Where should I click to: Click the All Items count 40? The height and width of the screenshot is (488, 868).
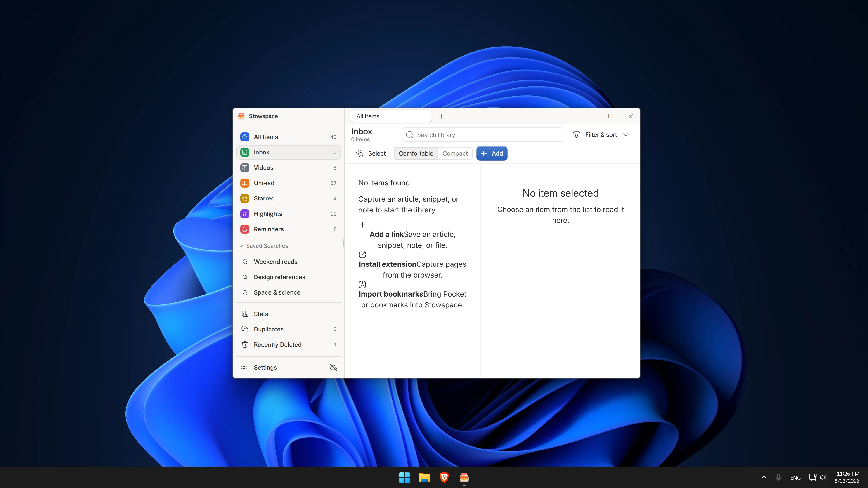pyautogui.click(x=333, y=137)
